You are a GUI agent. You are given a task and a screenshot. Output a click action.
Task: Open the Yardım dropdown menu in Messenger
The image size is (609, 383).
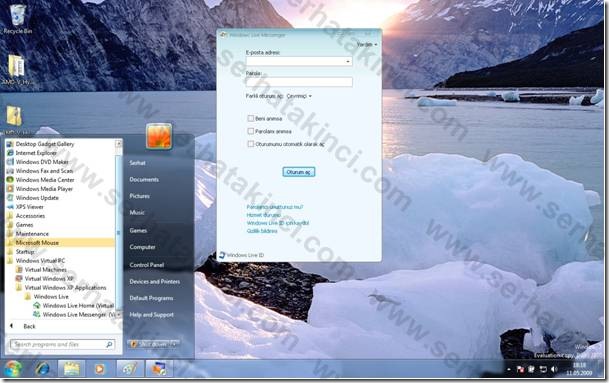(367, 44)
